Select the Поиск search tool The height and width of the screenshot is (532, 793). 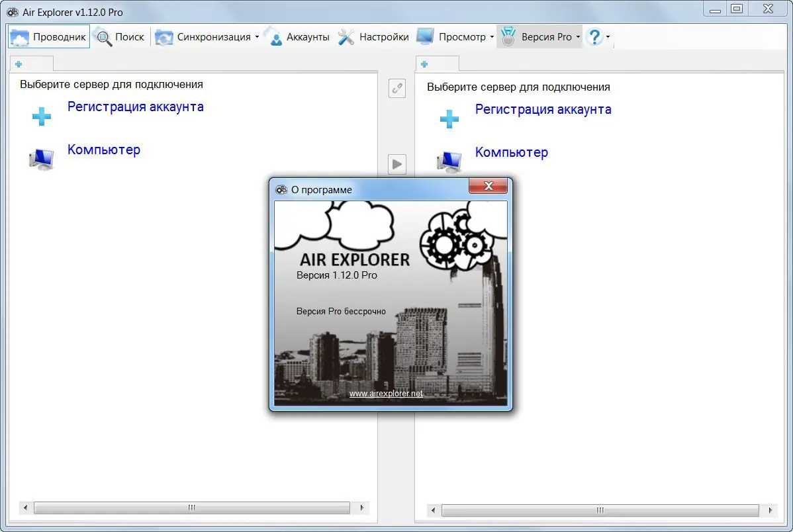[119, 36]
